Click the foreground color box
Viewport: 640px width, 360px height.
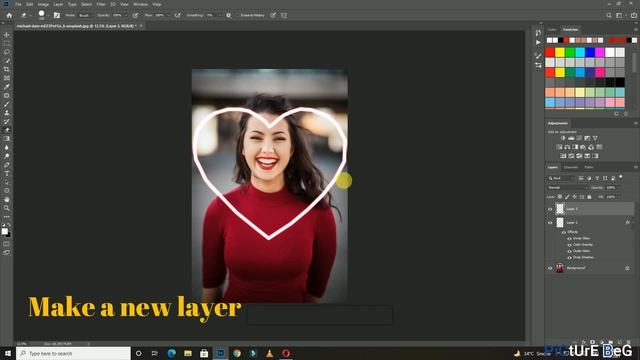pos(4,231)
